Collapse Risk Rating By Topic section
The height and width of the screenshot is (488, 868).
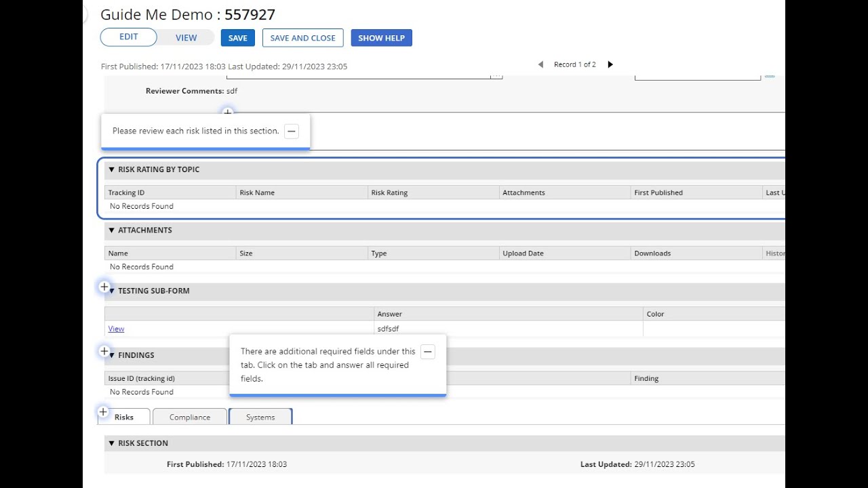point(112,169)
